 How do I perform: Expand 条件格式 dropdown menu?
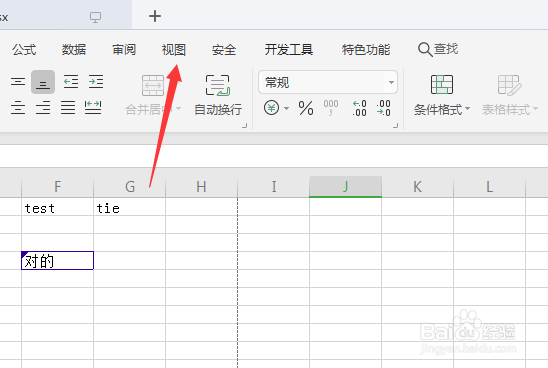[467, 109]
